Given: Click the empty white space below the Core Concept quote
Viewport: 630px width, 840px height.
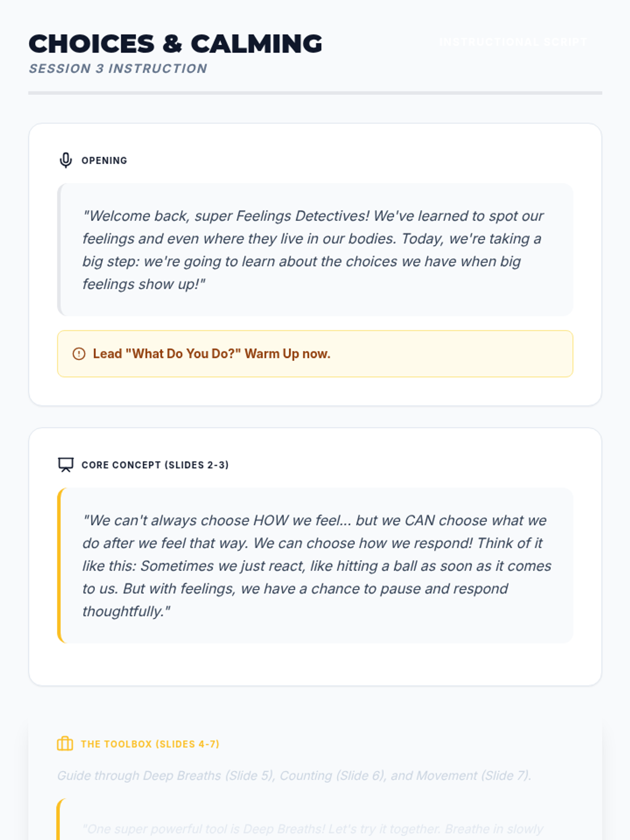Looking at the screenshot, I should click(x=315, y=664).
